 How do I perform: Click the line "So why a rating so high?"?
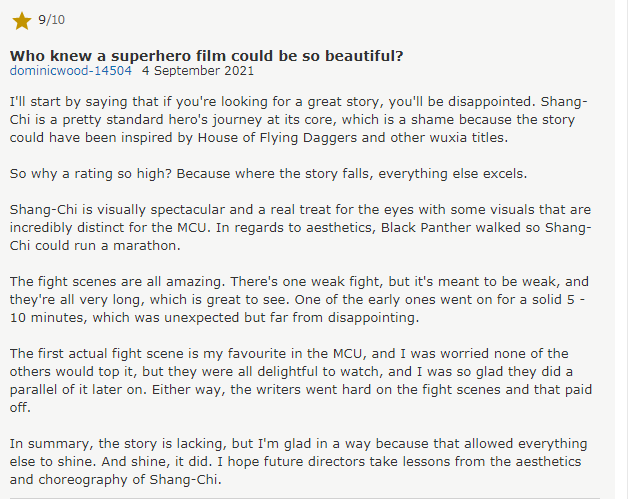click(x=268, y=173)
